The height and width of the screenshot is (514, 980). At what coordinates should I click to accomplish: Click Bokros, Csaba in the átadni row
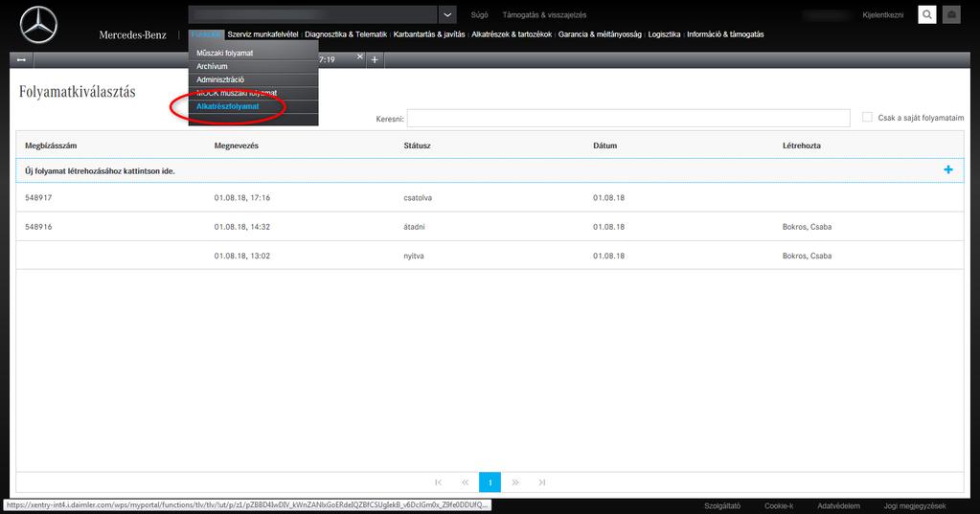point(807,227)
